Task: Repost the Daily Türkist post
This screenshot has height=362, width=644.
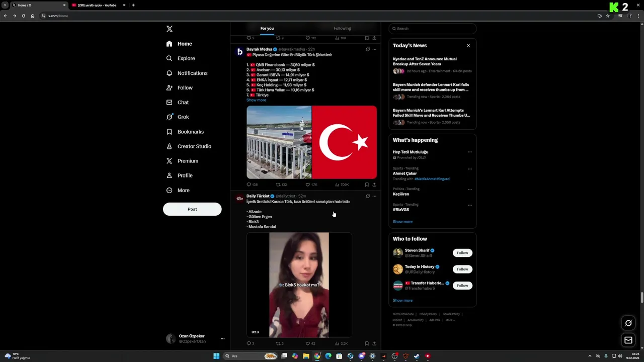Action: [x=280, y=343]
